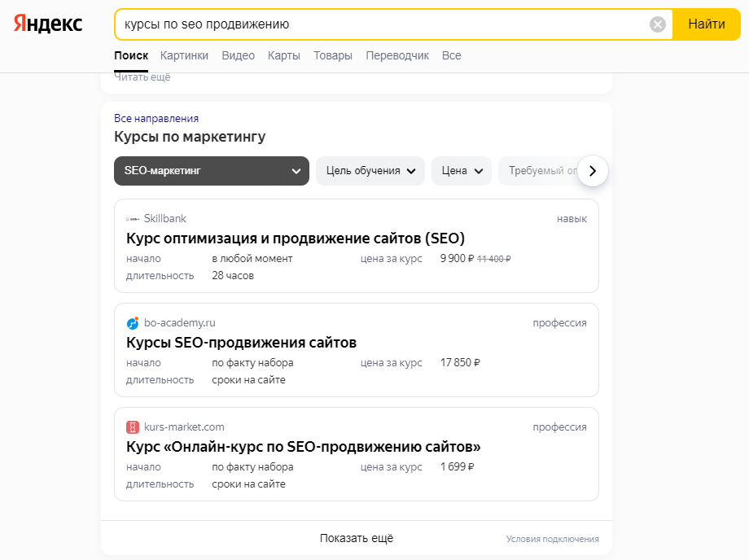
Task: Open the Карты tab
Action: [284, 55]
